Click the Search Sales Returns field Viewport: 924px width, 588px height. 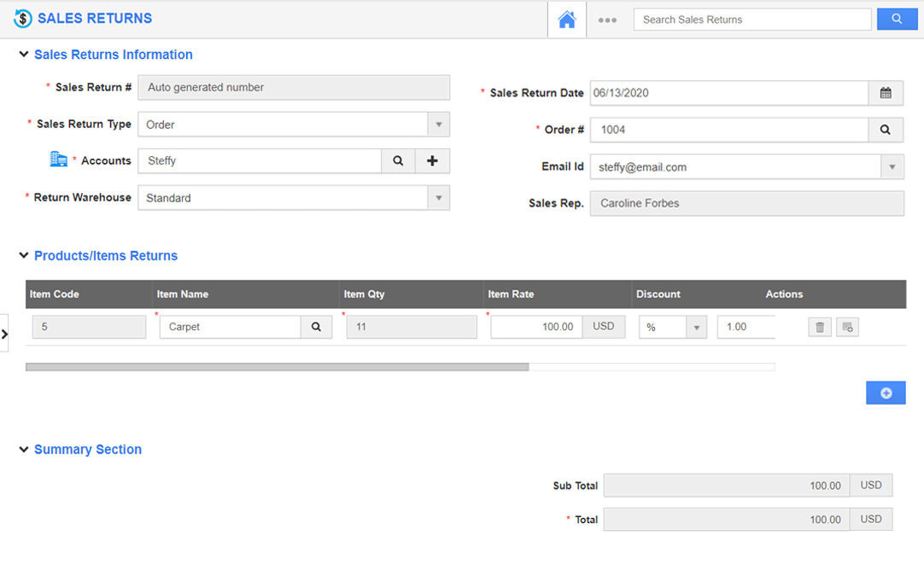[x=751, y=20]
